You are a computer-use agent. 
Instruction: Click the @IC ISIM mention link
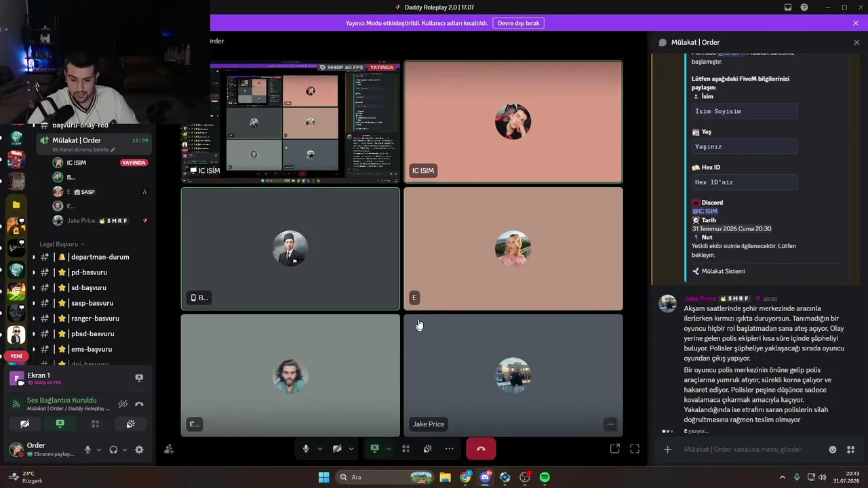click(x=705, y=211)
